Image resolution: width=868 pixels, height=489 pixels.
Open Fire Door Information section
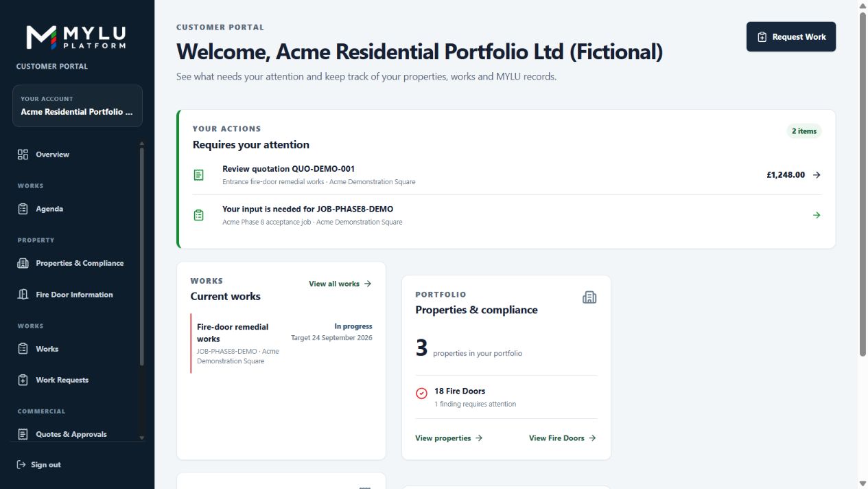point(78,295)
